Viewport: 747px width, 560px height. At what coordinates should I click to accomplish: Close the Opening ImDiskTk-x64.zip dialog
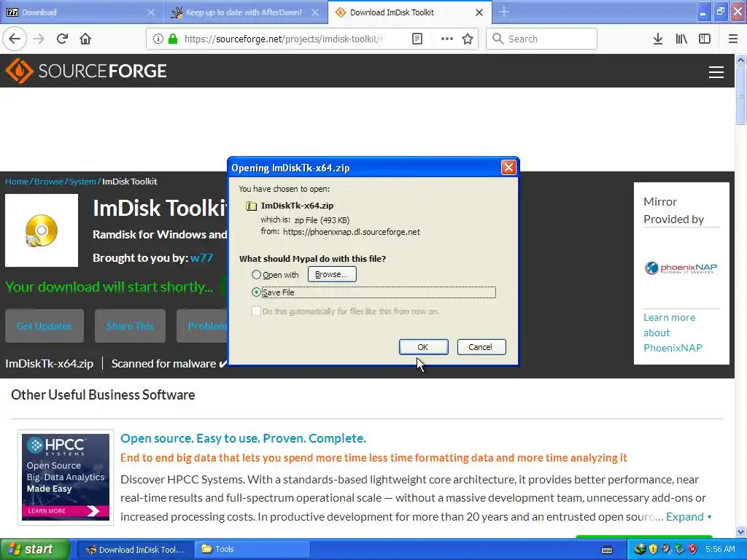coord(508,167)
